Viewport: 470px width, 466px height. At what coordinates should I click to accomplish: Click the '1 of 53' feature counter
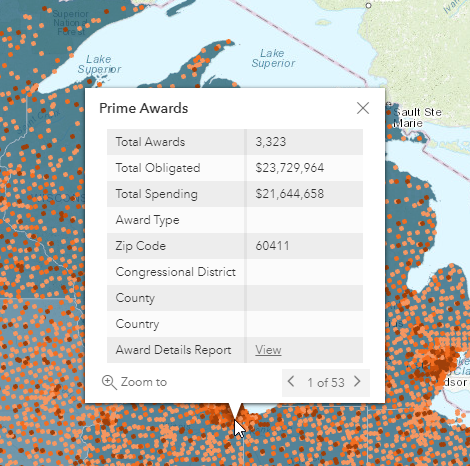pyautogui.click(x=326, y=382)
